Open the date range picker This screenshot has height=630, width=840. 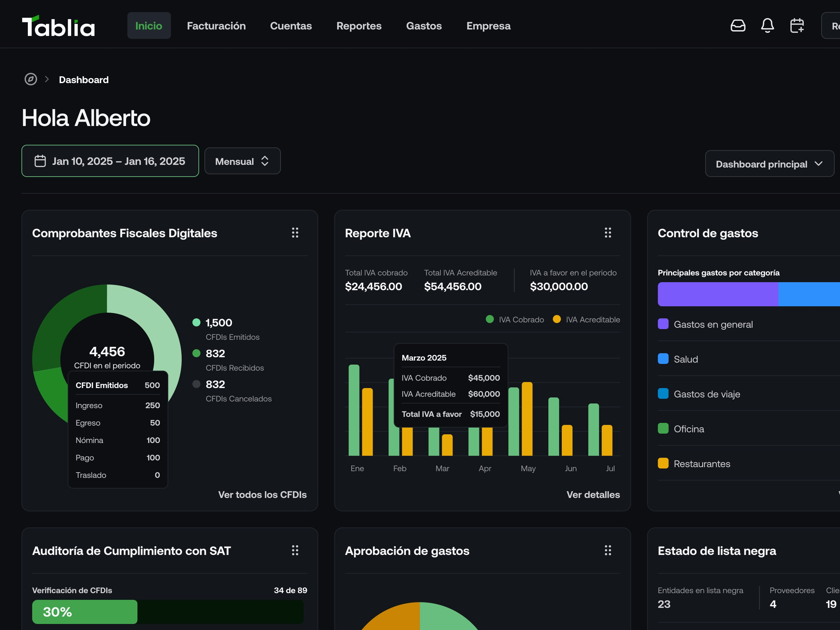pyautogui.click(x=110, y=161)
